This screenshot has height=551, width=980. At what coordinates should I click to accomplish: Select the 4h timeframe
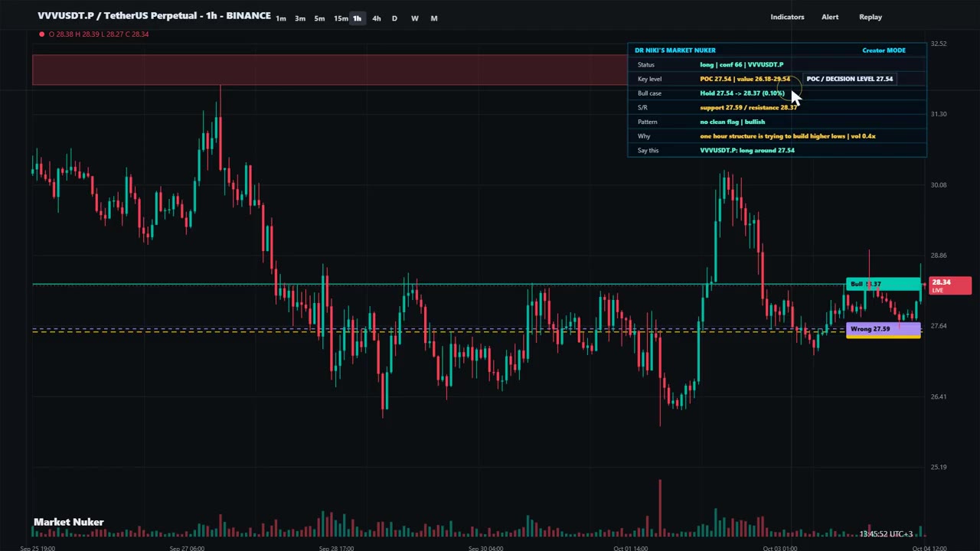tap(376, 18)
